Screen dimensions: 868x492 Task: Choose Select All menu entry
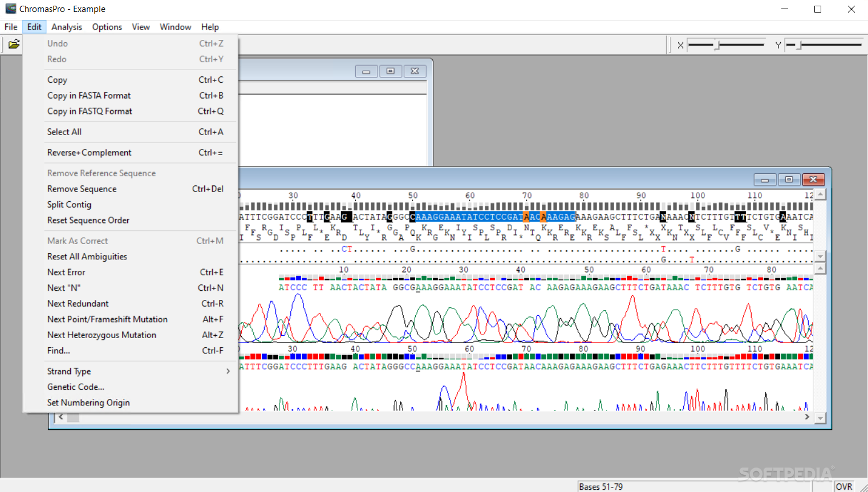click(x=131, y=132)
